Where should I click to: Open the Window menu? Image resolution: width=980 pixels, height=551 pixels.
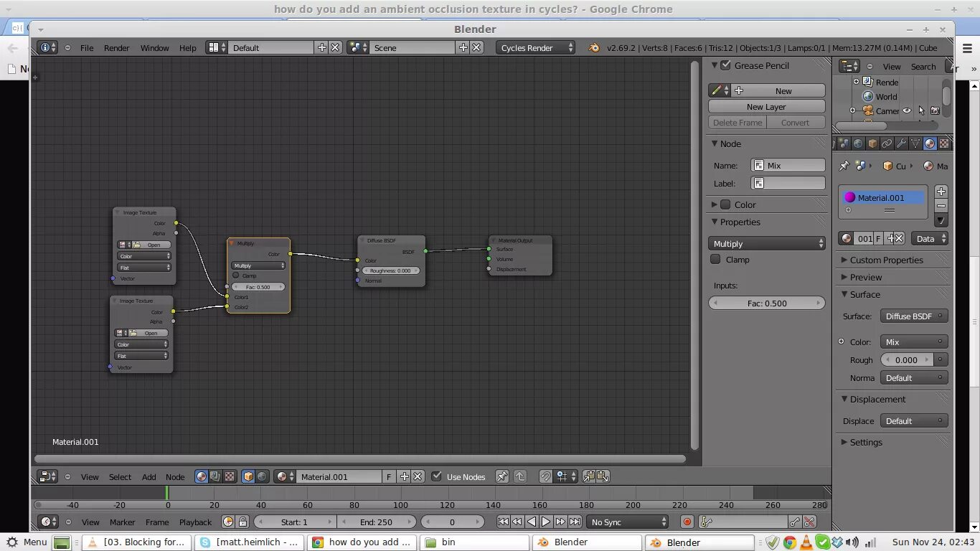pos(154,47)
